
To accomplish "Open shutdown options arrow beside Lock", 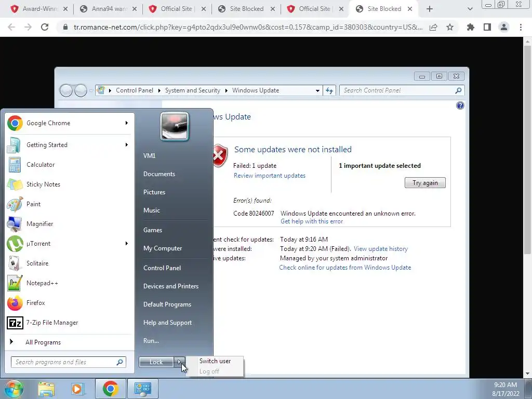I will (x=180, y=362).
